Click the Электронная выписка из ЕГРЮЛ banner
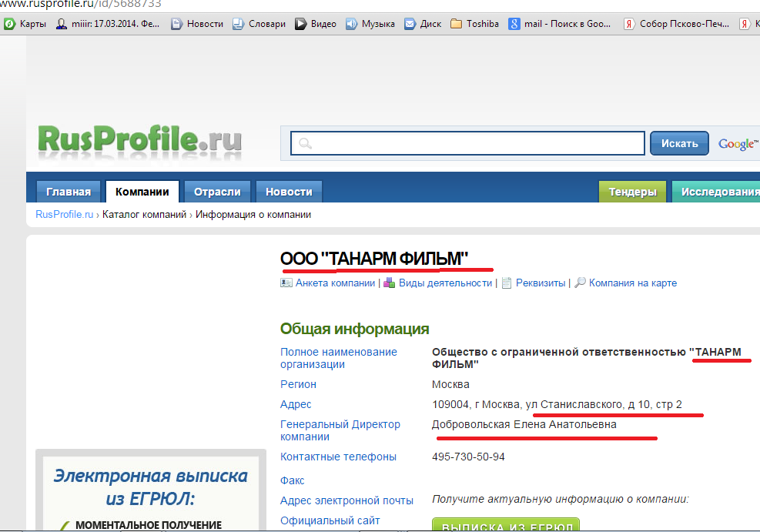The image size is (760, 532). click(151, 490)
